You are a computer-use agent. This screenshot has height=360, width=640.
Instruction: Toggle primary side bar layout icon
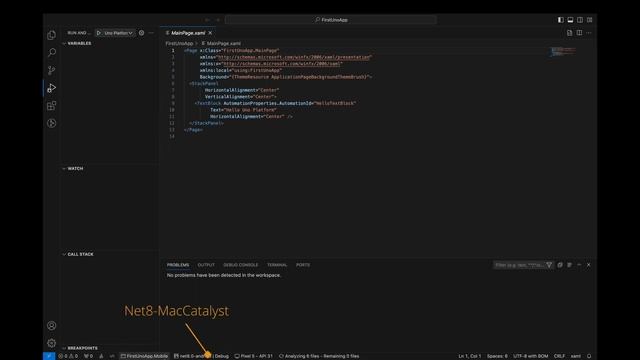coord(560,20)
